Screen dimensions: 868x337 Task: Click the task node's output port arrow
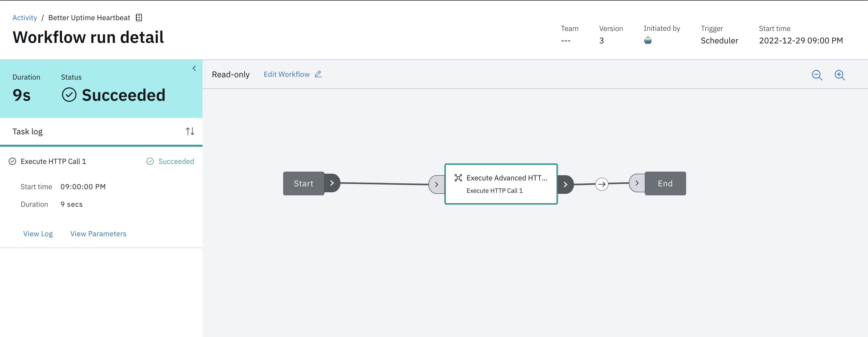(565, 184)
